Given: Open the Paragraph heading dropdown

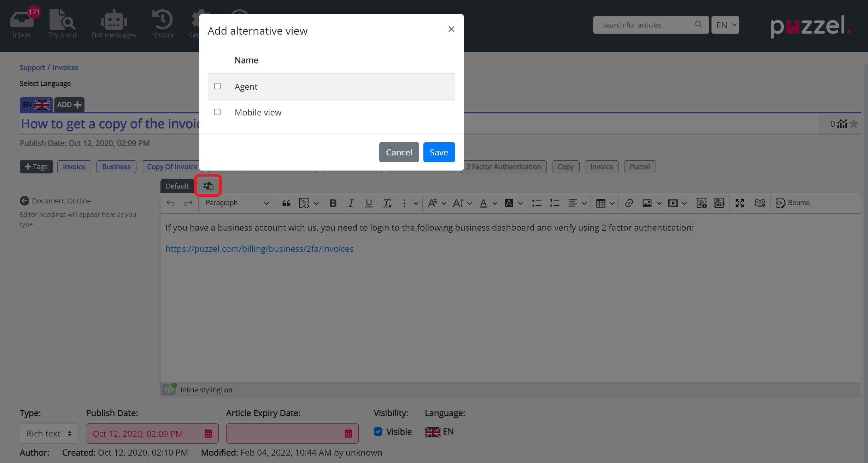Looking at the screenshot, I should (x=236, y=203).
